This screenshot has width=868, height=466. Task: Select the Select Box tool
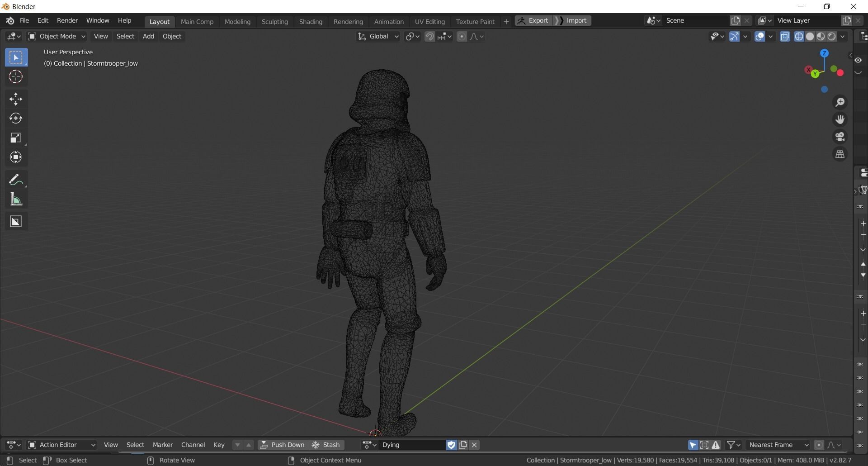(x=16, y=57)
